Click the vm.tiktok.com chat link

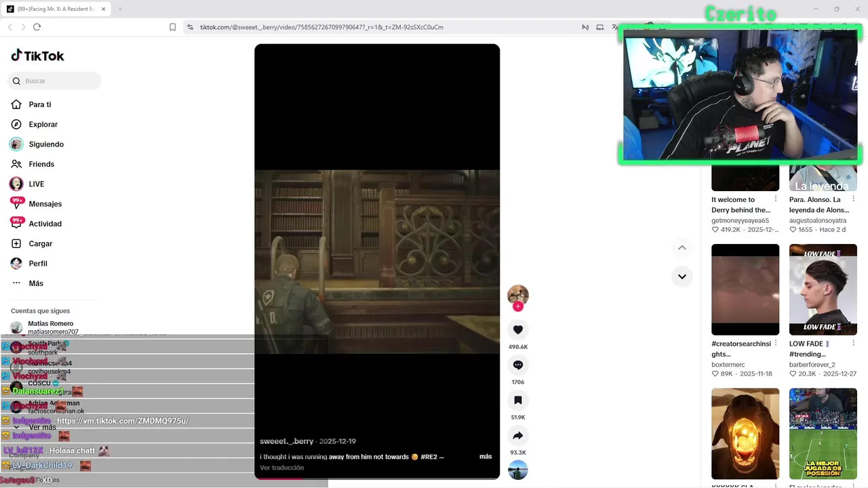(x=123, y=421)
